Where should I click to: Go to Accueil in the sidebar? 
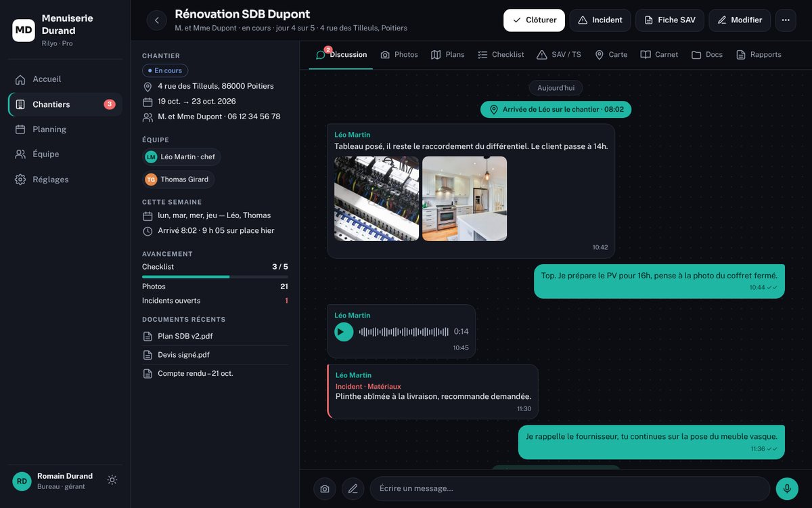[x=65, y=79]
